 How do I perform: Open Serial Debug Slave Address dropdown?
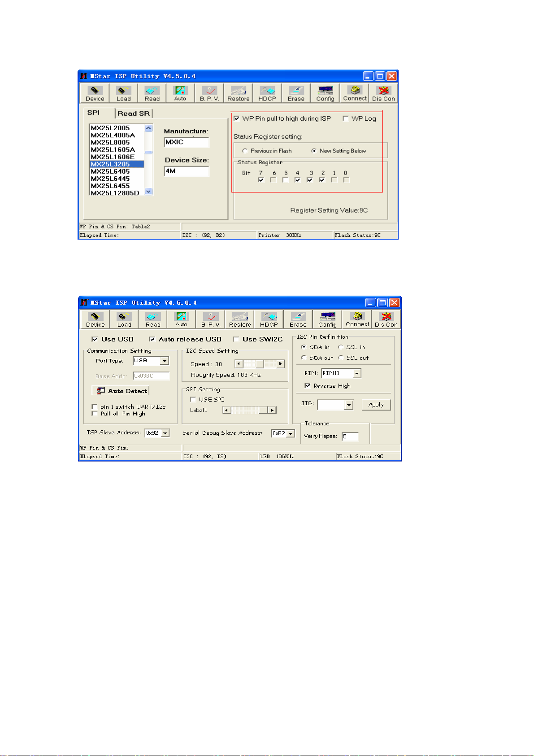[291, 433]
